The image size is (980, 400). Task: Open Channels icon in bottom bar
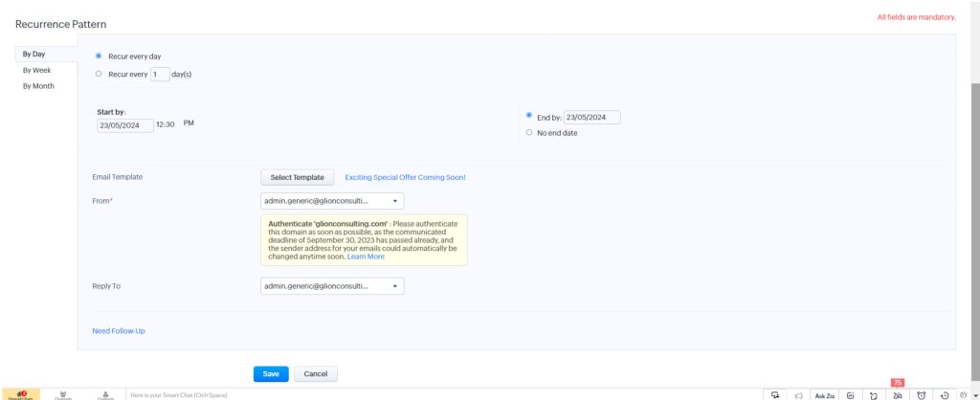(x=63, y=395)
